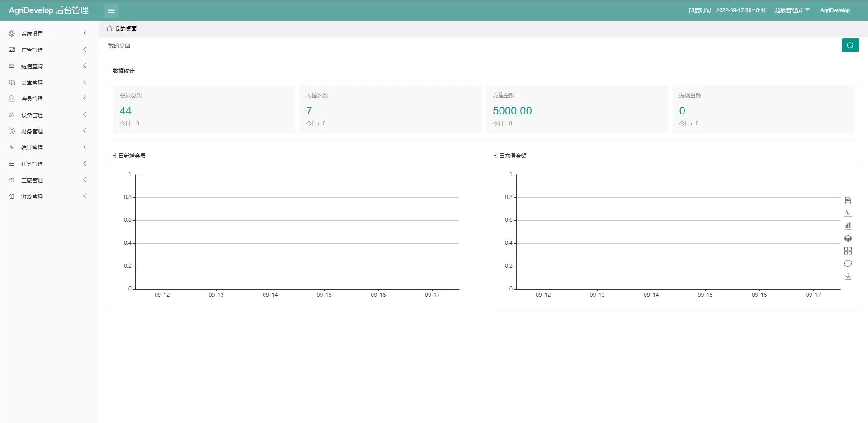Switch chart to bar chart type
This screenshot has width=868, height=423.
pos(848,226)
